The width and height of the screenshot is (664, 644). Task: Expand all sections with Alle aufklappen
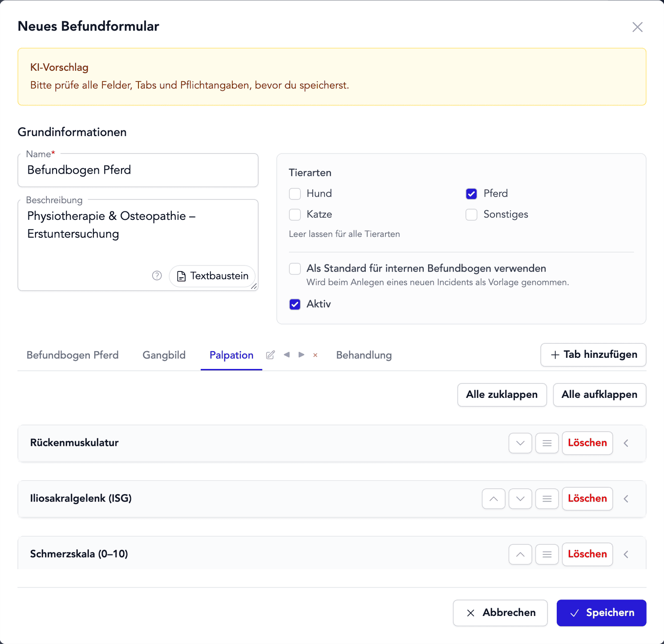[599, 395]
